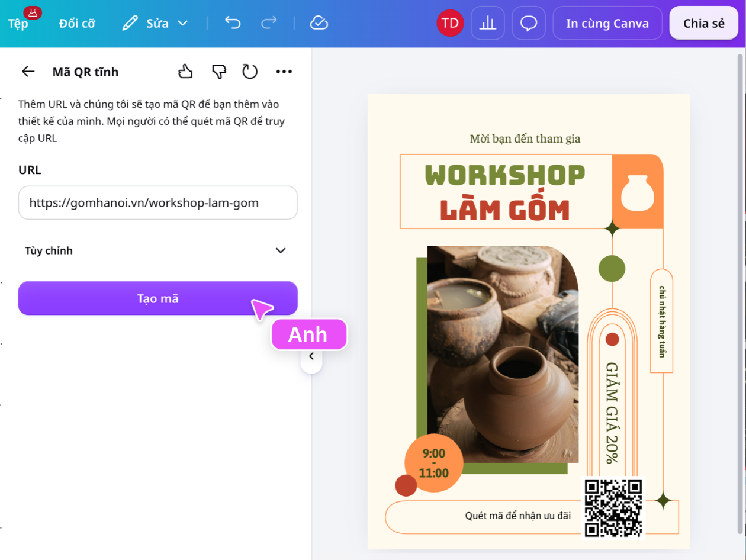Open the Sửa mode dropdown

(x=155, y=23)
